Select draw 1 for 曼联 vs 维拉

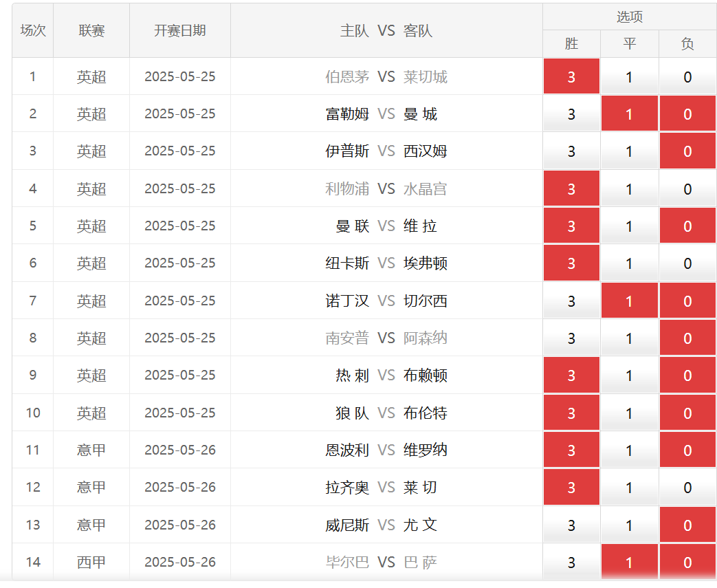629,226
